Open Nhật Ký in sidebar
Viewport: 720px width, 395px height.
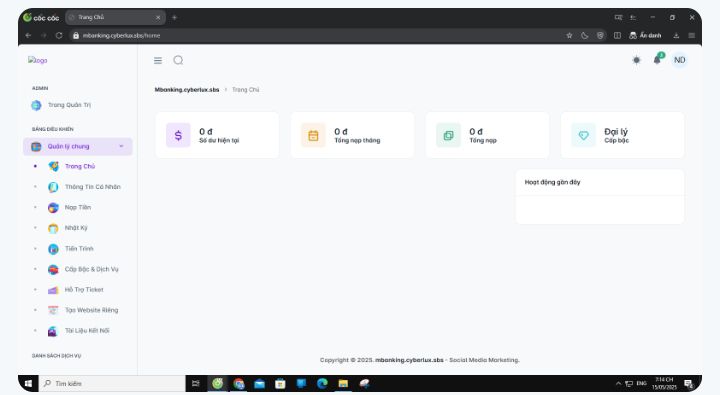76,228
